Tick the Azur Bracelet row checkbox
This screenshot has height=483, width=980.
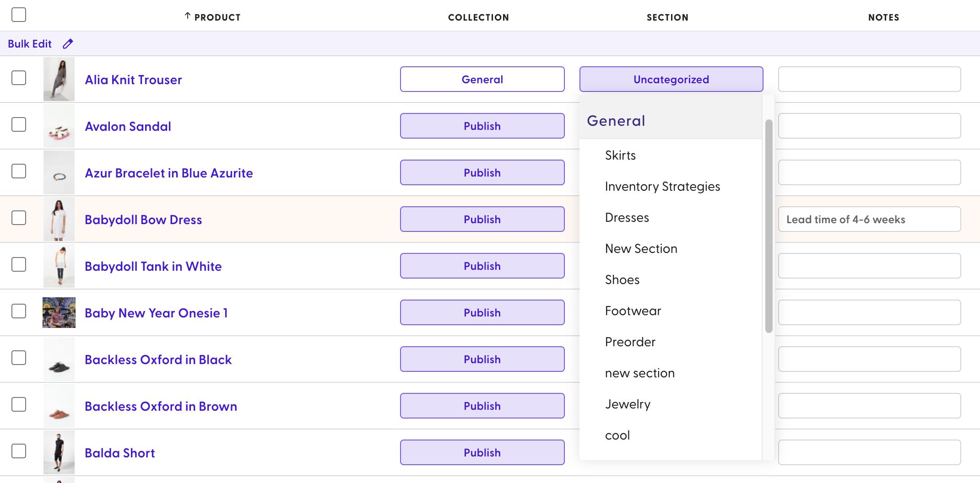(19, 171)
